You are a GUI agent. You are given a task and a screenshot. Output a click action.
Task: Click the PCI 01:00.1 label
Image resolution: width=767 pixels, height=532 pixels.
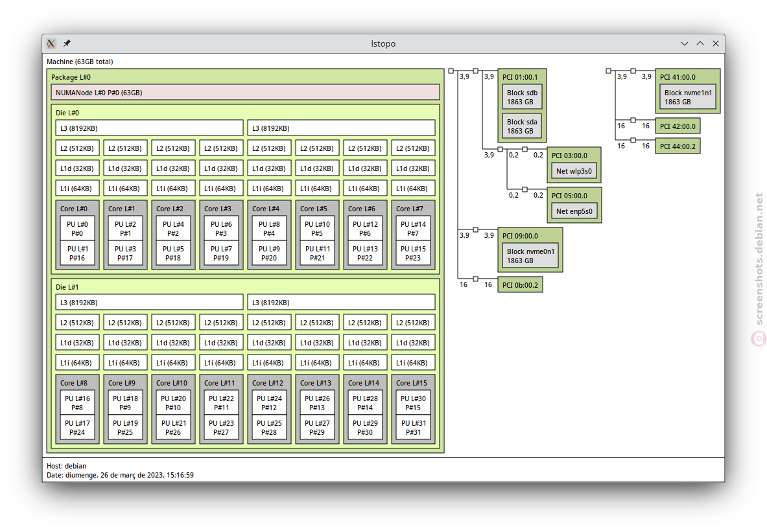(x=520, y=77)
